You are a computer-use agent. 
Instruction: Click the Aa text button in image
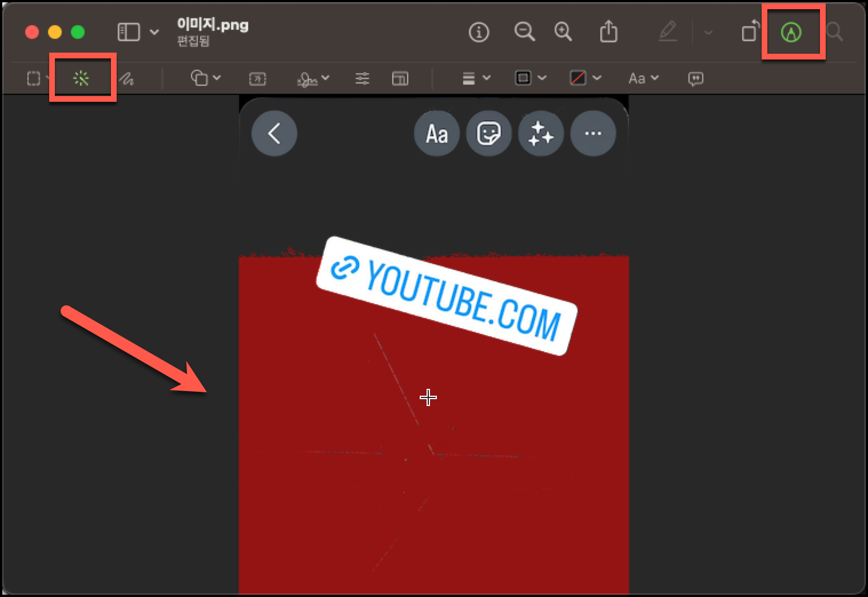coord(437,134)
